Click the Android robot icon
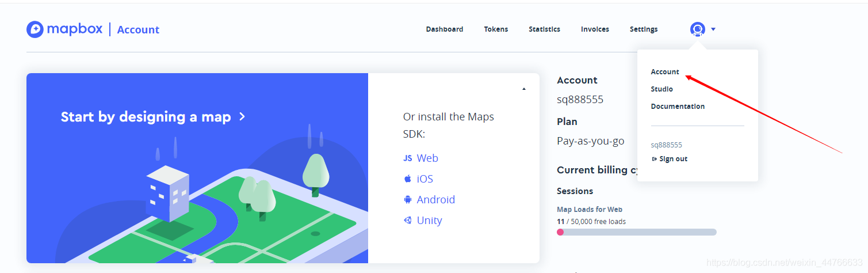868x273 pixels. pos(407,200)
